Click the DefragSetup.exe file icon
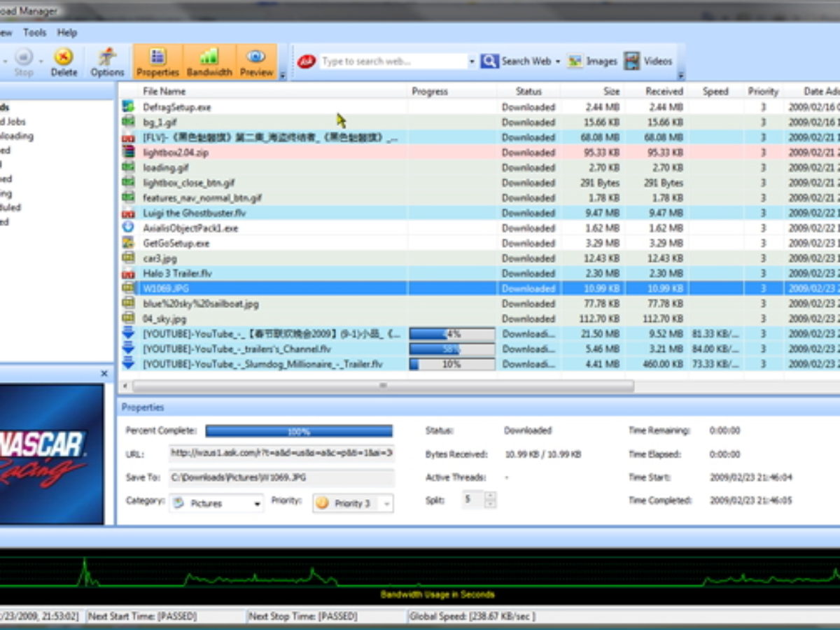Image resolution: width=840 pixels, height=630 pixels. [x=128, y=107]
